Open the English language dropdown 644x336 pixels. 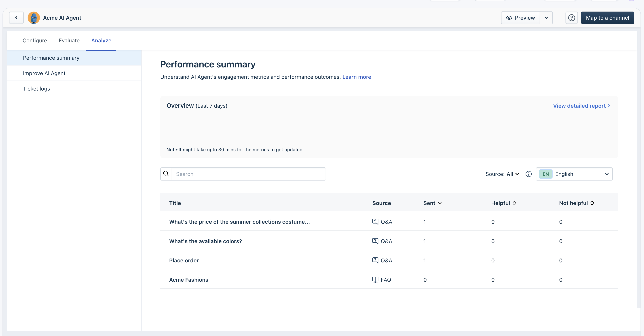click(574, 174)
